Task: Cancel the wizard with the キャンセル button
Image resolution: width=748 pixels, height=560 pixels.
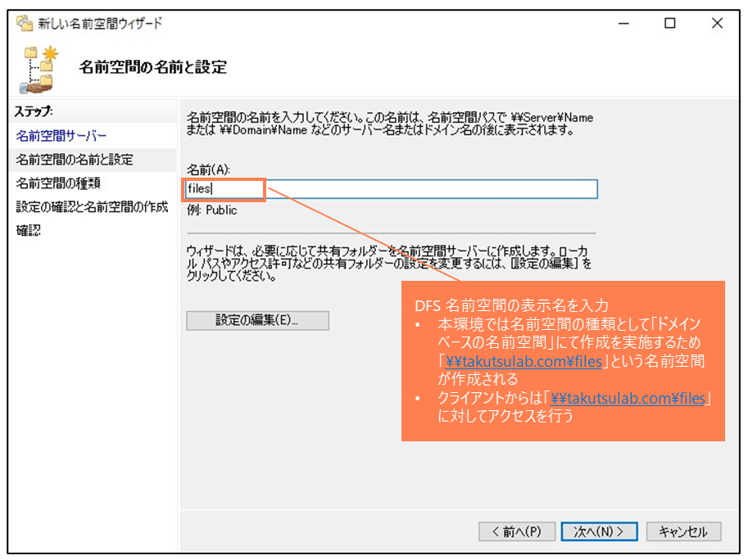Action: point(683,531)
